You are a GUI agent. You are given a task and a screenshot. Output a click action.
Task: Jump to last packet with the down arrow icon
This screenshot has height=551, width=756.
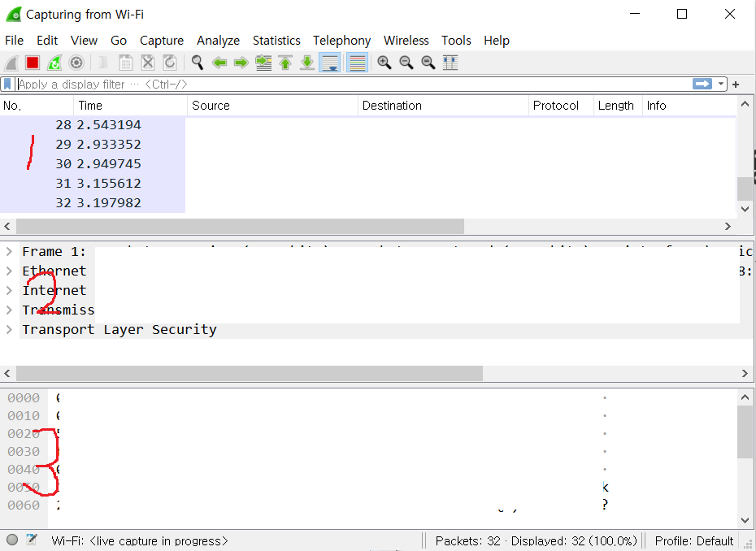pos(307,63)
